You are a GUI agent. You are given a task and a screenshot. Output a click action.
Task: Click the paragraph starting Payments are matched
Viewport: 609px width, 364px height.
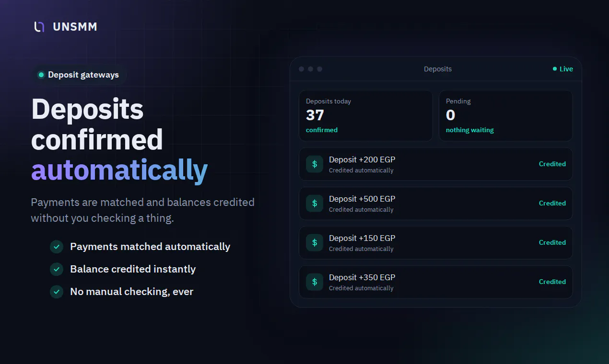coord(142,210)
